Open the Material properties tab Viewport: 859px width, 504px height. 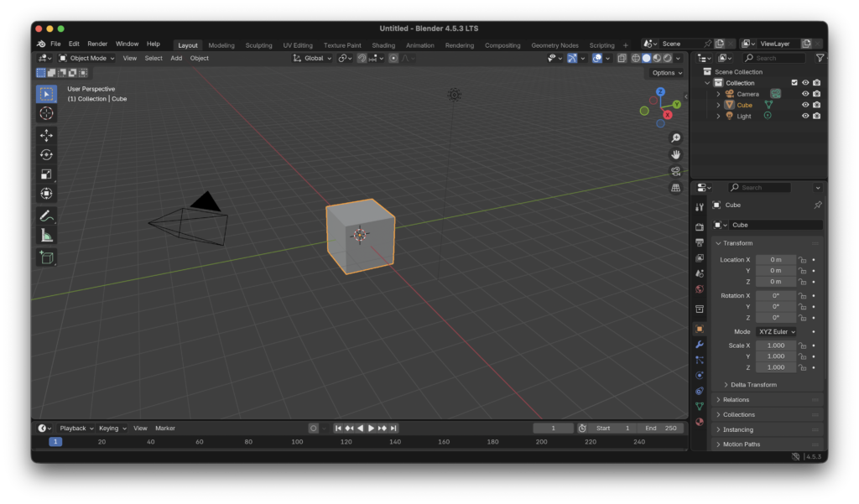coord(700,421)
